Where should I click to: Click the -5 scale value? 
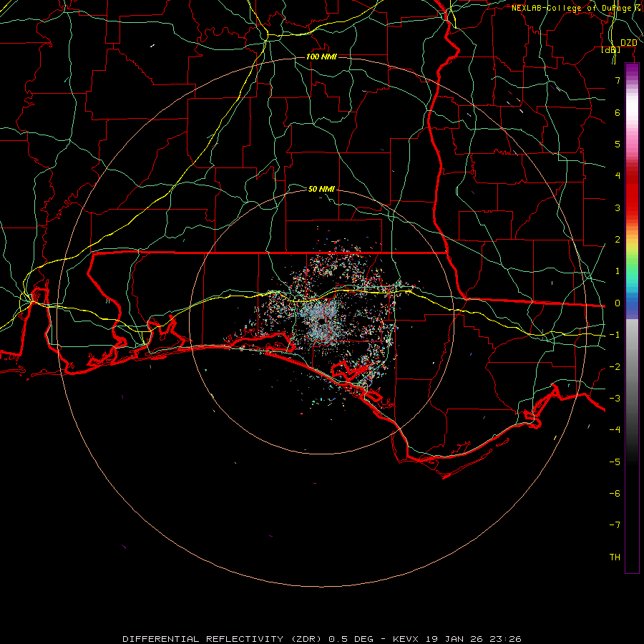coord(615,462)
